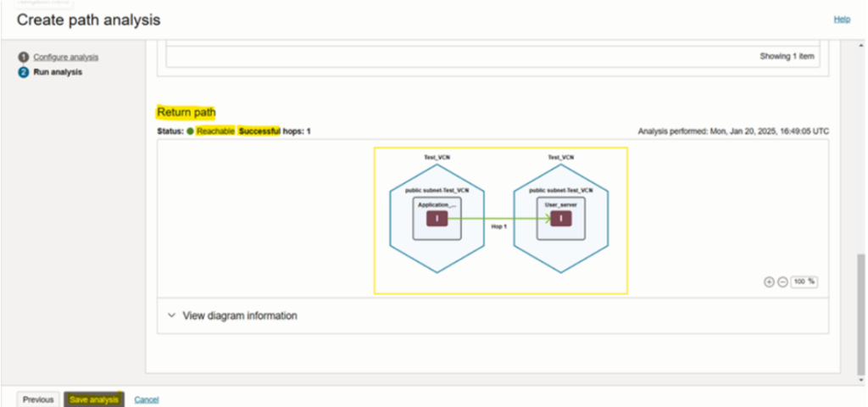The height and width of the screenshot is (407, 868).
Task: Select the left Test_VCN hexagon
Action: point(403,246)
